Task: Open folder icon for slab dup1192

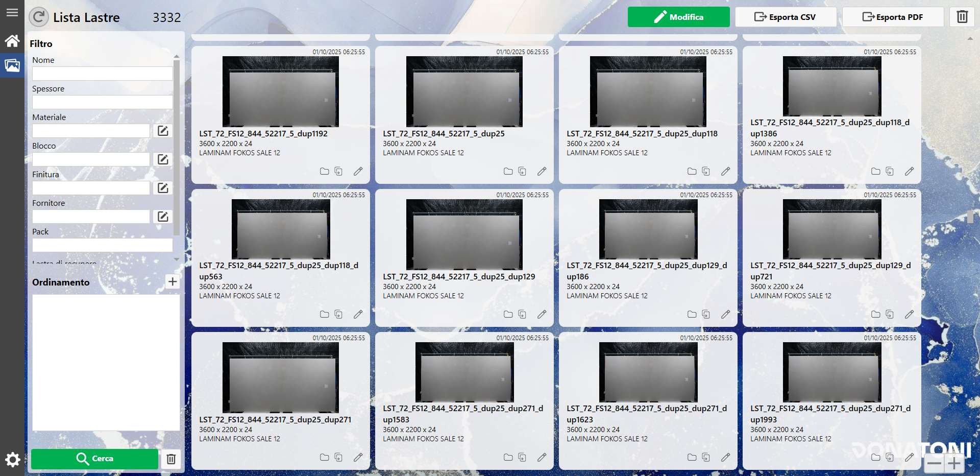Action: [324, 171]
